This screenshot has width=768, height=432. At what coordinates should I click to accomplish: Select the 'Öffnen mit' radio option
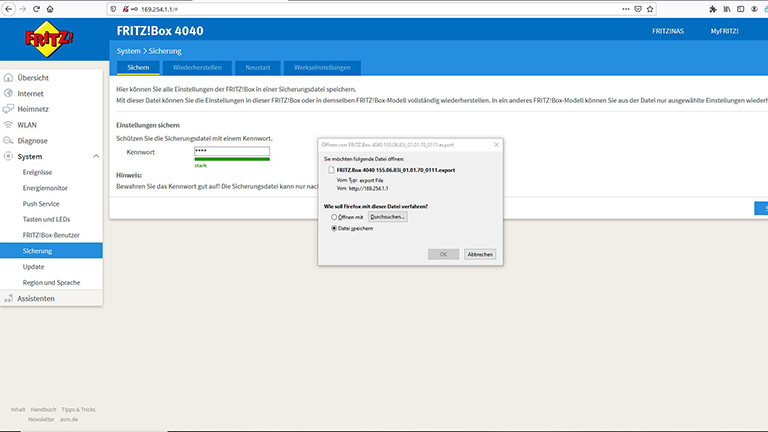334,216
